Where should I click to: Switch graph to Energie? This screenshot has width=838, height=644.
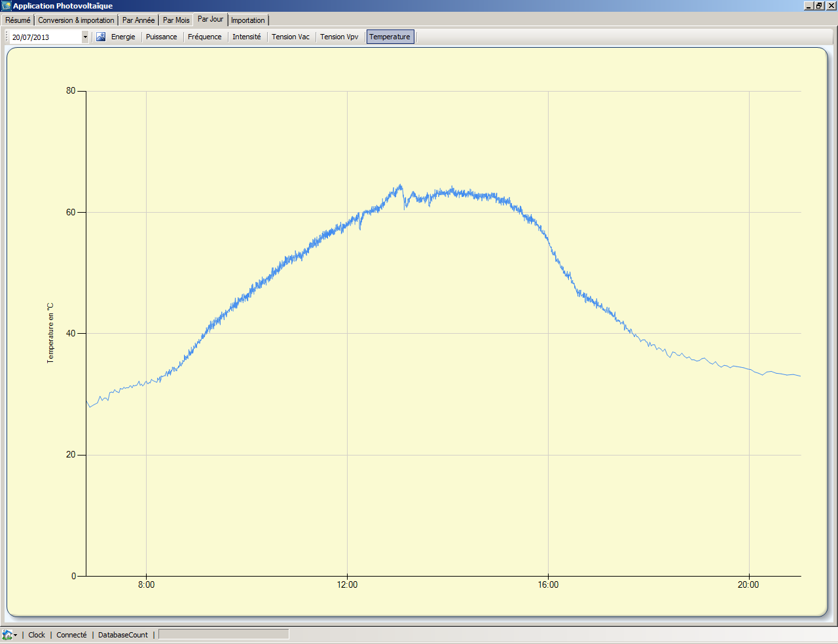[x=123, y=37]
